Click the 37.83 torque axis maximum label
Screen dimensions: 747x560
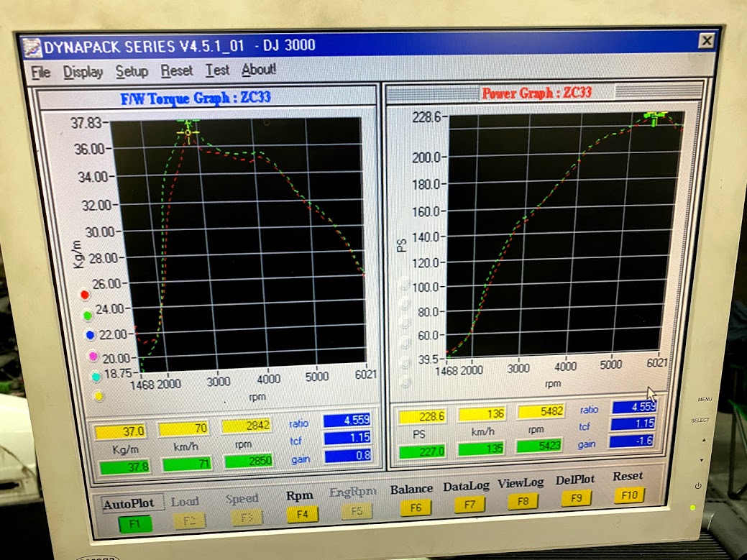tap(86, 124)
